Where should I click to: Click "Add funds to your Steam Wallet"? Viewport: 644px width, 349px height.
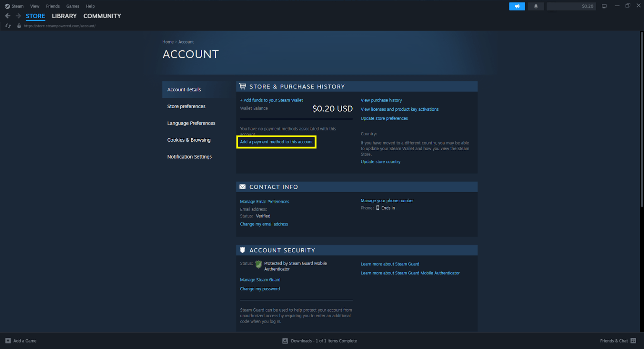pyautogui.click(x=271, y=100)
